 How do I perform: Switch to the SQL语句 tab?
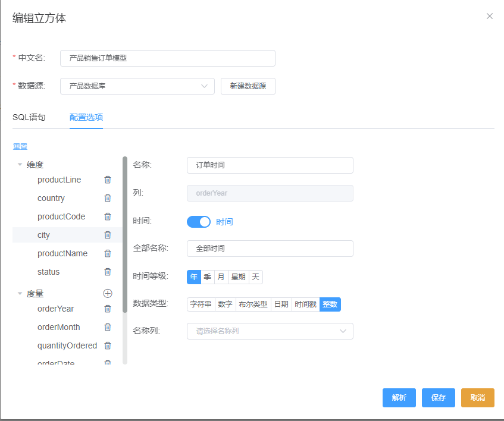(x=29, y=117)
